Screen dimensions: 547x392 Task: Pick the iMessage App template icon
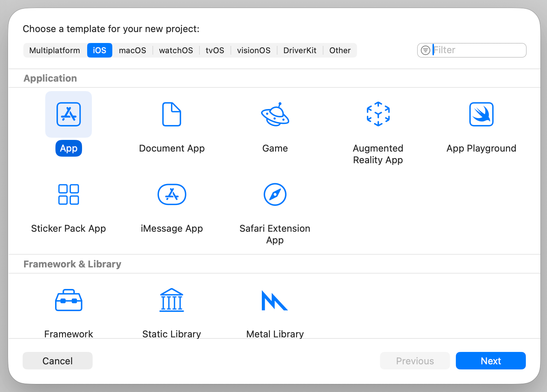(x=172, y=194)
